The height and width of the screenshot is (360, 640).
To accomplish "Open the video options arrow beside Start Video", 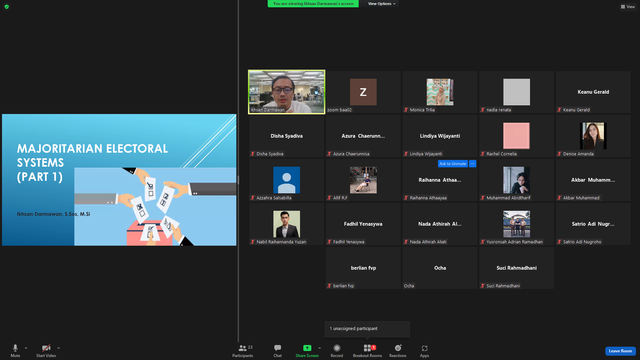I will pos(58,348).
